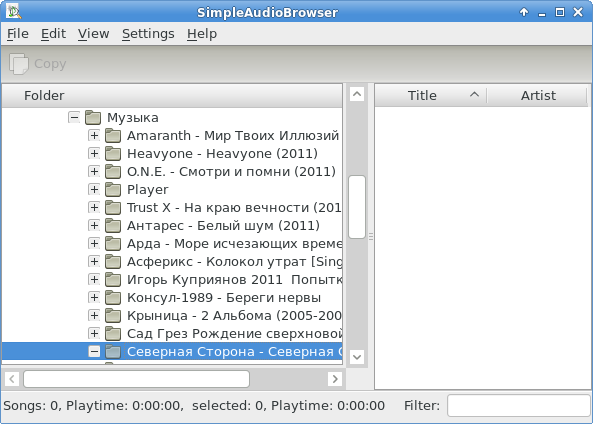Expand Trust X - На краю вечности folder

(94, 207)
